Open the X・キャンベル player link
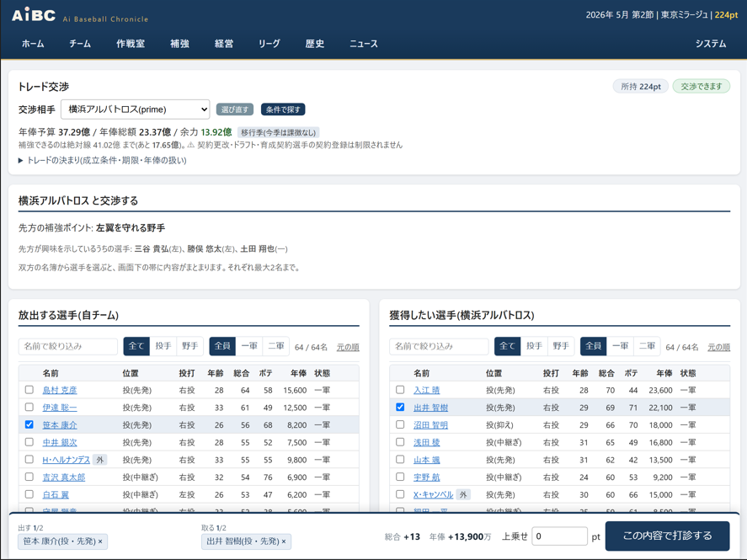747x560 pixels. coord(434,495)
